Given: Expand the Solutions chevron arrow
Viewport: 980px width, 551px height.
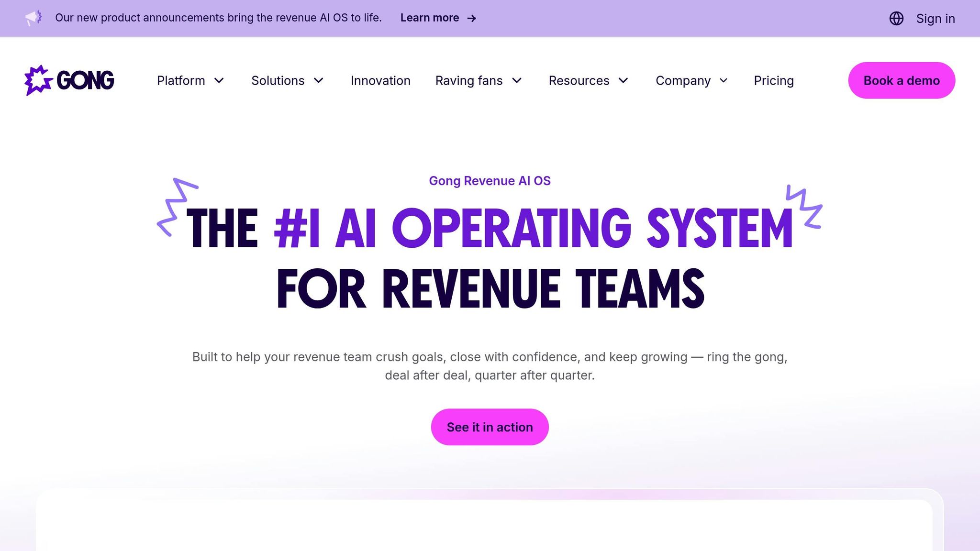Looking at the screenshot, I should pos(319,80).
